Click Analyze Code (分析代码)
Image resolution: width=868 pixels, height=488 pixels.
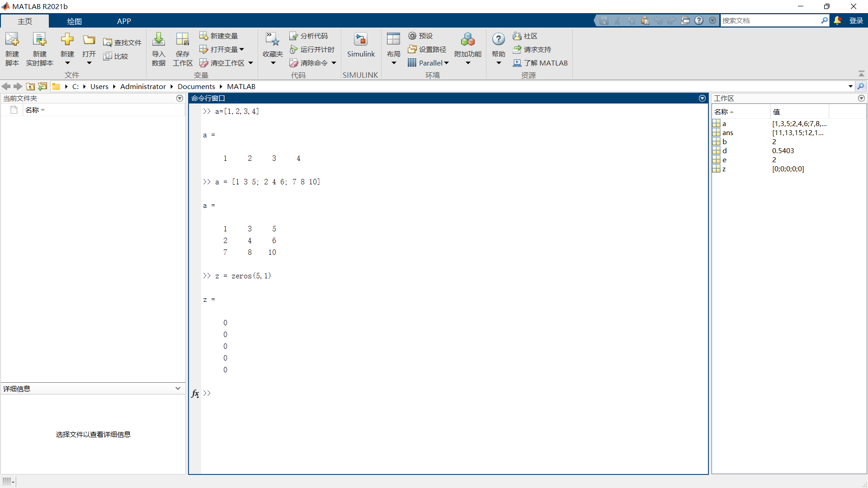tap(309, 36)
